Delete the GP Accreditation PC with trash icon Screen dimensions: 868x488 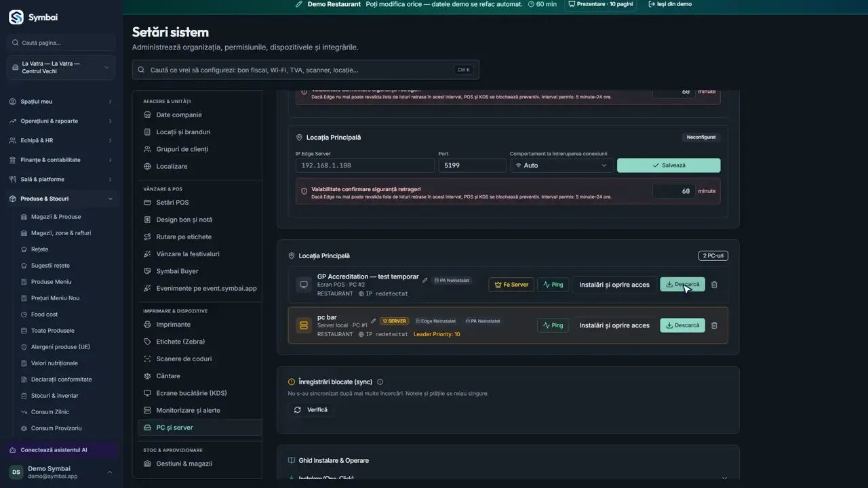click(x=714, y=285)
